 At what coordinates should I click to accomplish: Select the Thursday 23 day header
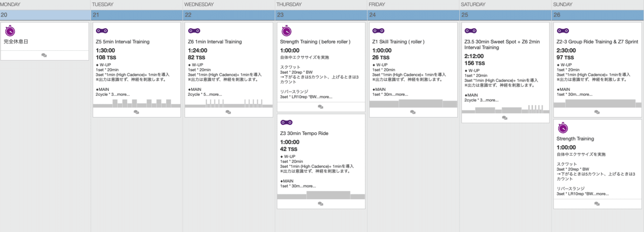click(321, 15)
